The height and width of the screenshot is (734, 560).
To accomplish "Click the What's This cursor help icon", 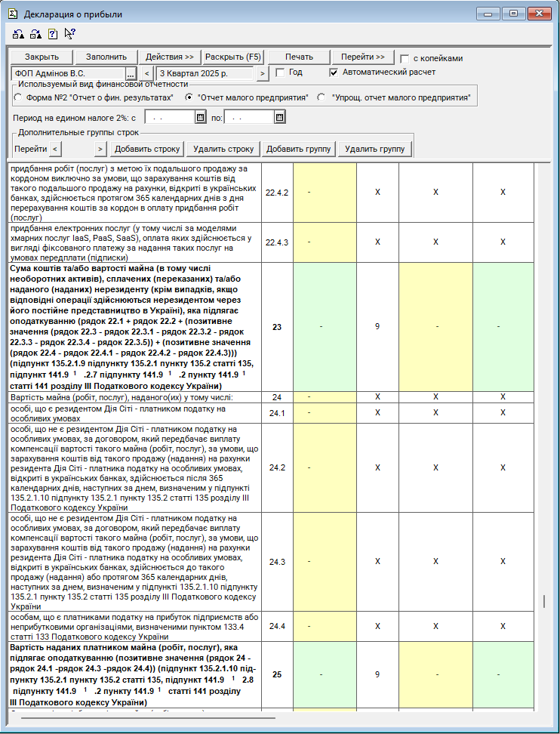I will [x=69, y=33].
